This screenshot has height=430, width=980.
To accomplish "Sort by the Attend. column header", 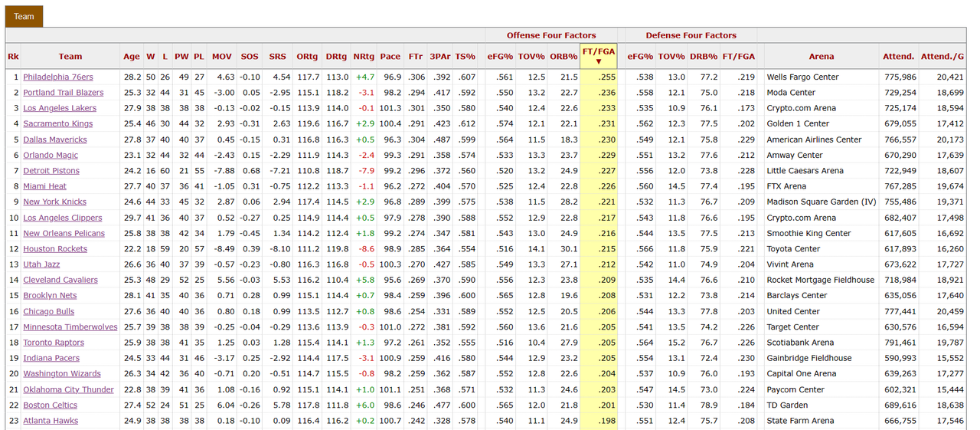I will (x=899, y=56).
